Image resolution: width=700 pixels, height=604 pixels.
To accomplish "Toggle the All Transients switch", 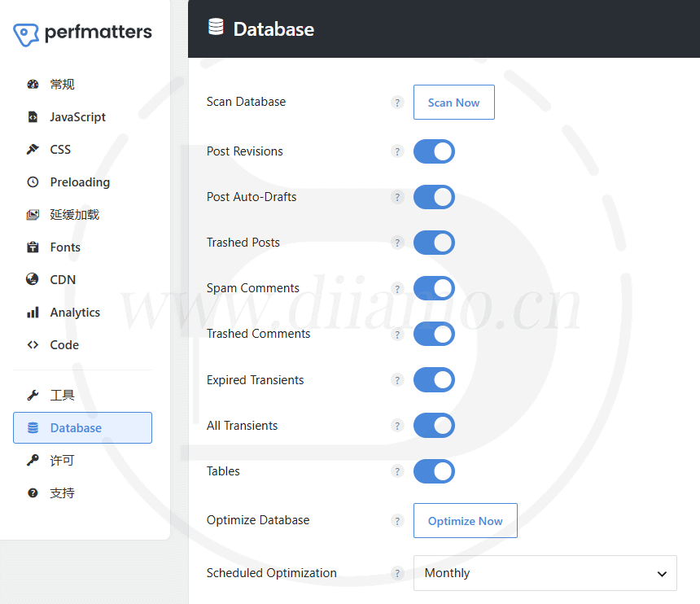I will point(434,426).
